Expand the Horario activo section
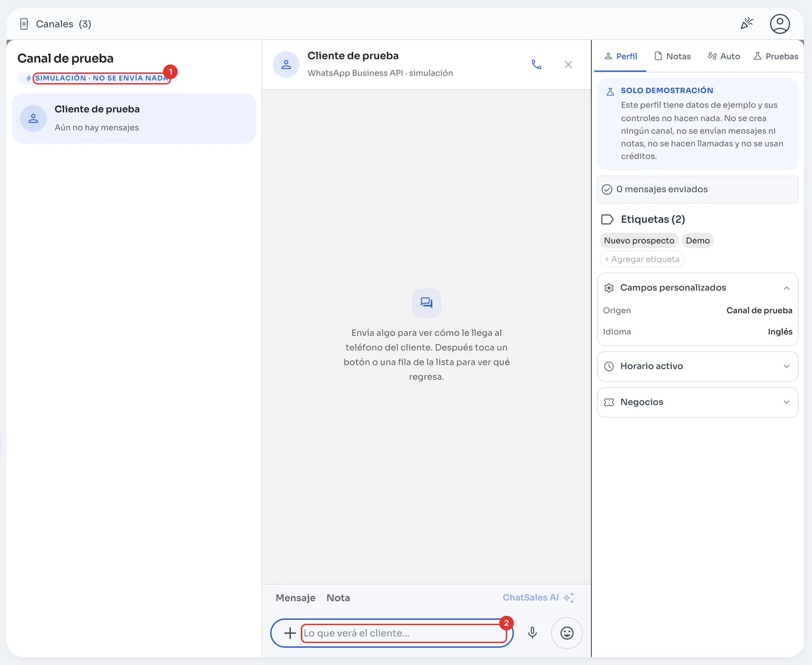This screenshot has width=812, height=665. 697,366
